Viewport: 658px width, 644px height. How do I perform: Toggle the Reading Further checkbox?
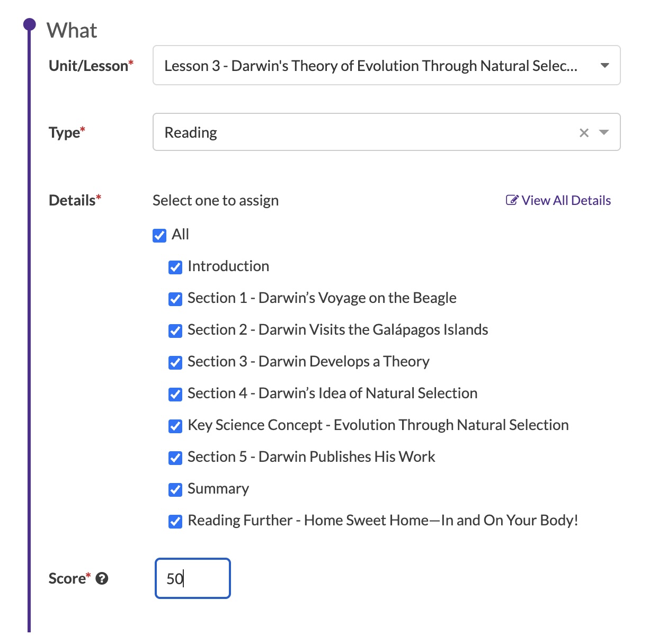pyautogui.click(x=175, y=521)
